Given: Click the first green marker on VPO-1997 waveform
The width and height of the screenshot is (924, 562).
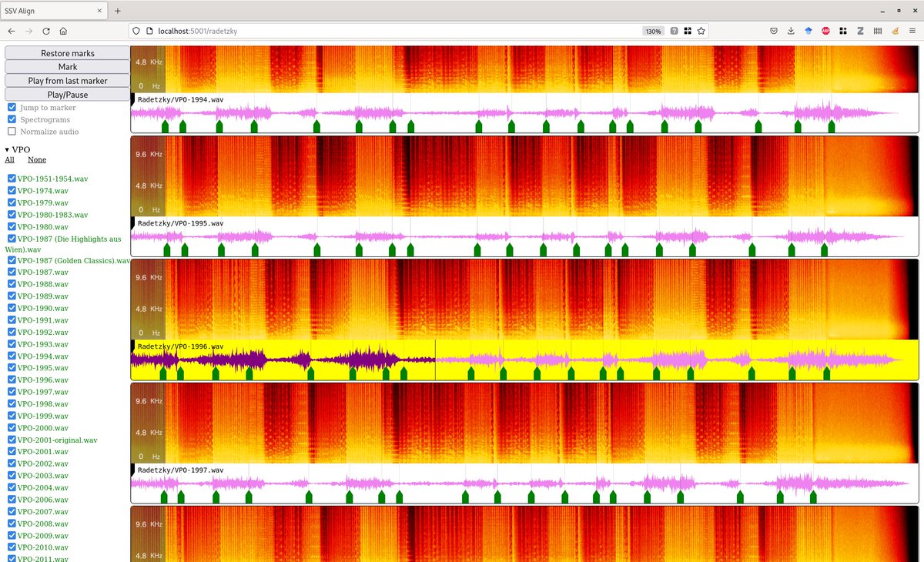Looking at the screenshot, I should click(x=164, y=497).
